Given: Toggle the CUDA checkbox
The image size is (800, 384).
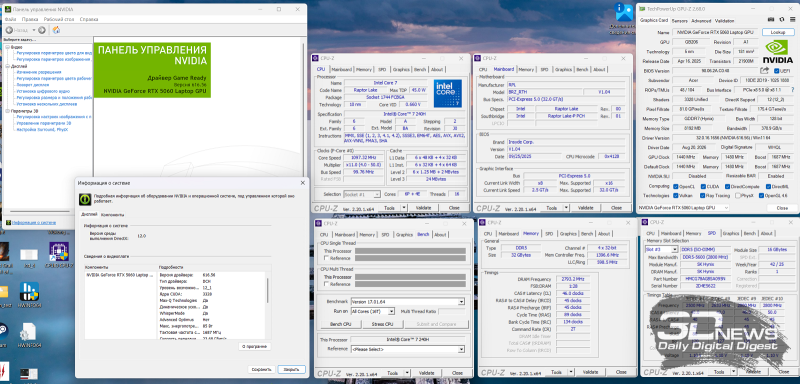Looking at the screenshot, I should pyautogui.click(x=703, y=186).
